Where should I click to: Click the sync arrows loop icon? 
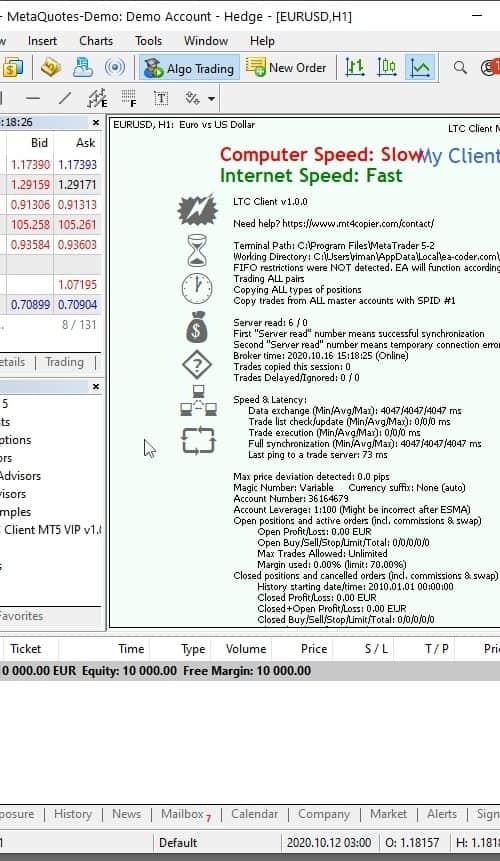[x=198, y=440]
